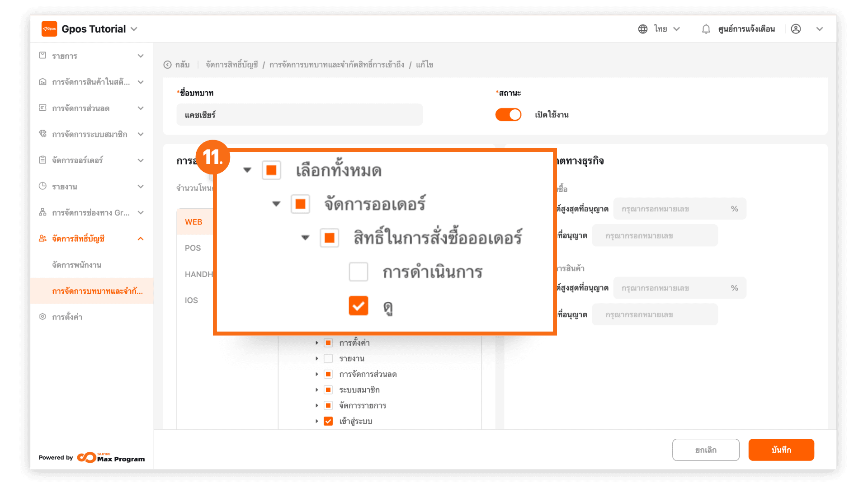Screen dimensions: 868x488
Task: Click the ชื่อบทบาท role name field
Action: 299,115
